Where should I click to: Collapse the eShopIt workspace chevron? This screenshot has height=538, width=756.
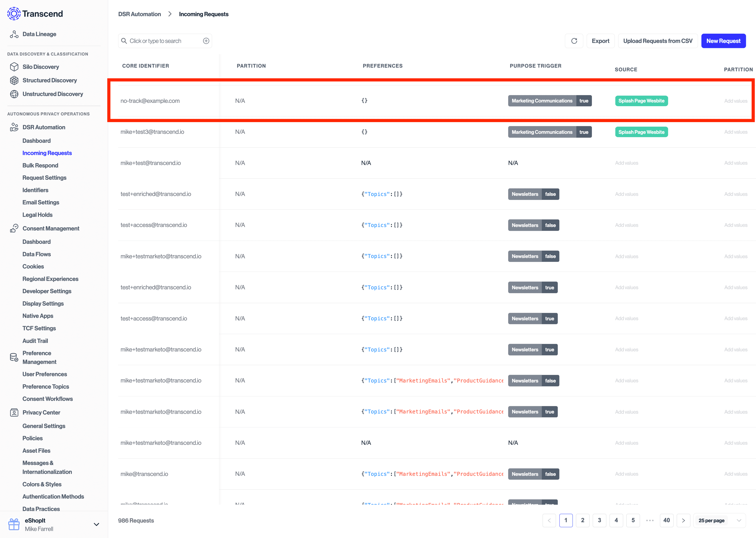pyautogui.click(x=96, y=524)
